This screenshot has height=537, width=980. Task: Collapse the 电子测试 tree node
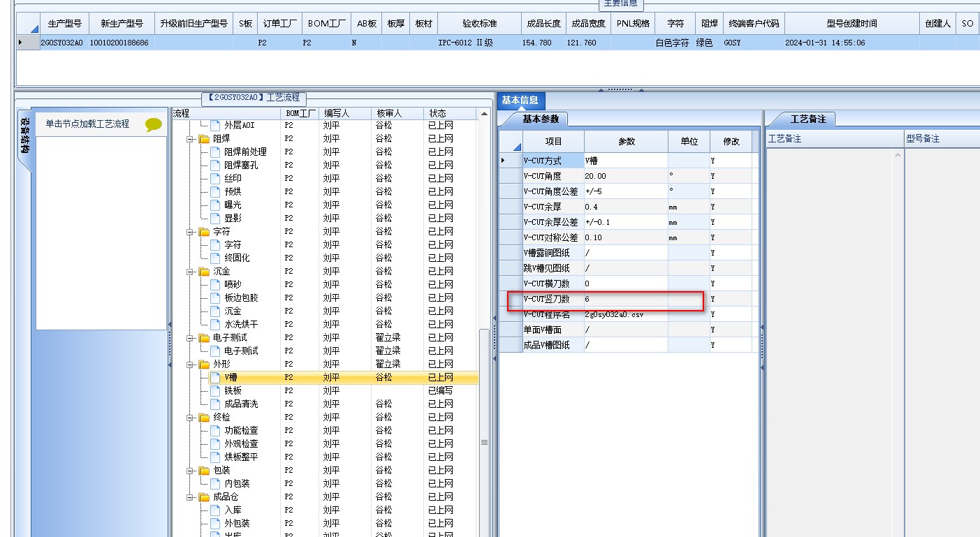pyautogui.click(x=189, y=337)
